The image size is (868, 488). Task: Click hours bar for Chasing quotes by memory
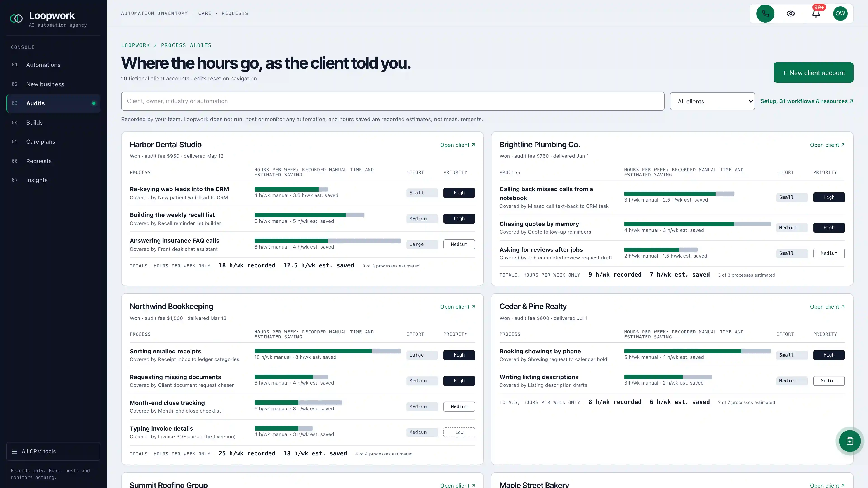pos(697,224)
